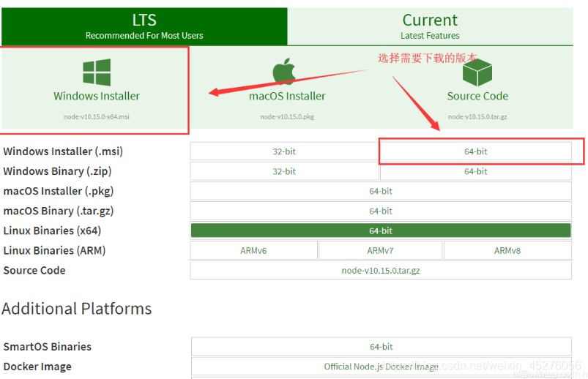Choose ARMv6 Linux binary

click(x=253, y=250)
